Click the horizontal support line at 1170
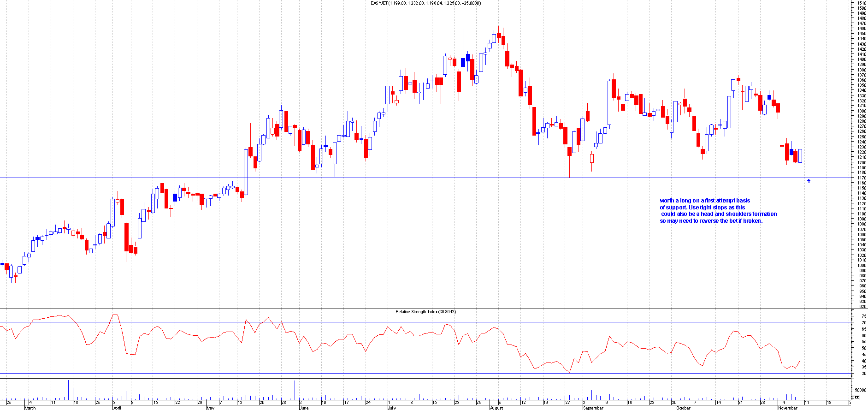868x410 pixels. tap(415, 178)
